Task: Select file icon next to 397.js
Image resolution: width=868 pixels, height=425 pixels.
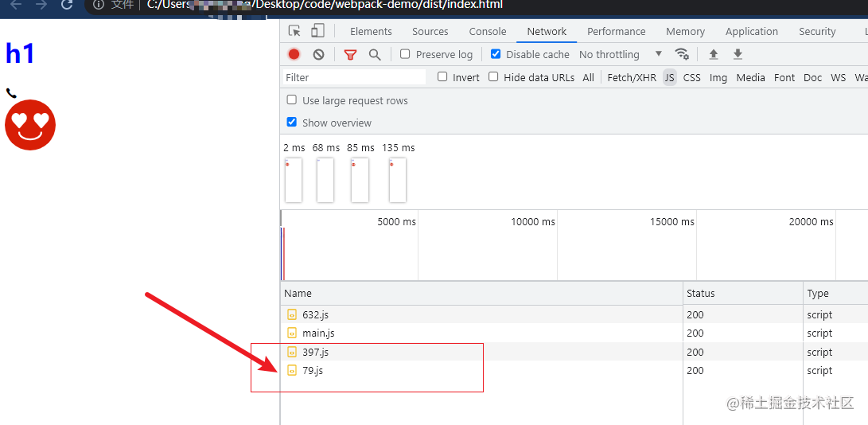Action: [x=292, y=352]
